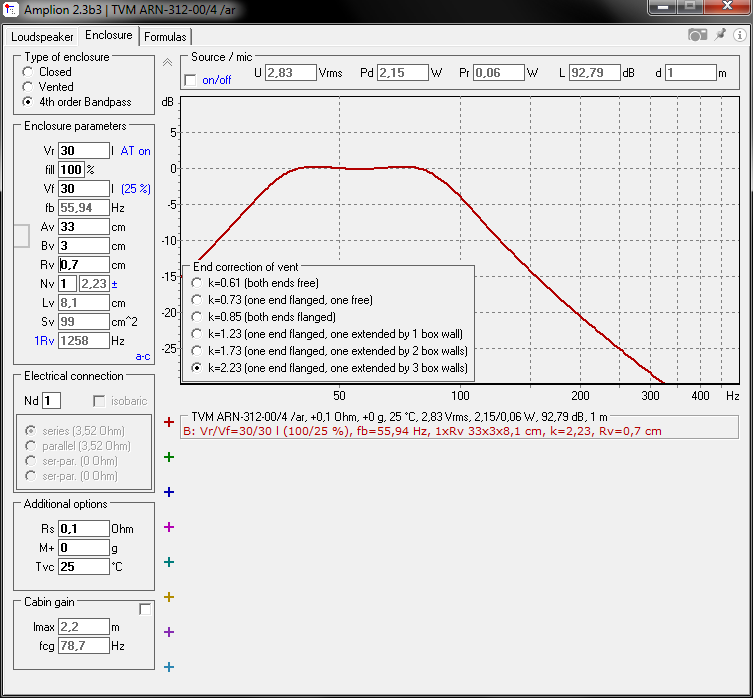Click the fb 55,94 Hz field
The image size is (753, 698).
pyautogui.click(x=84, y=208)
